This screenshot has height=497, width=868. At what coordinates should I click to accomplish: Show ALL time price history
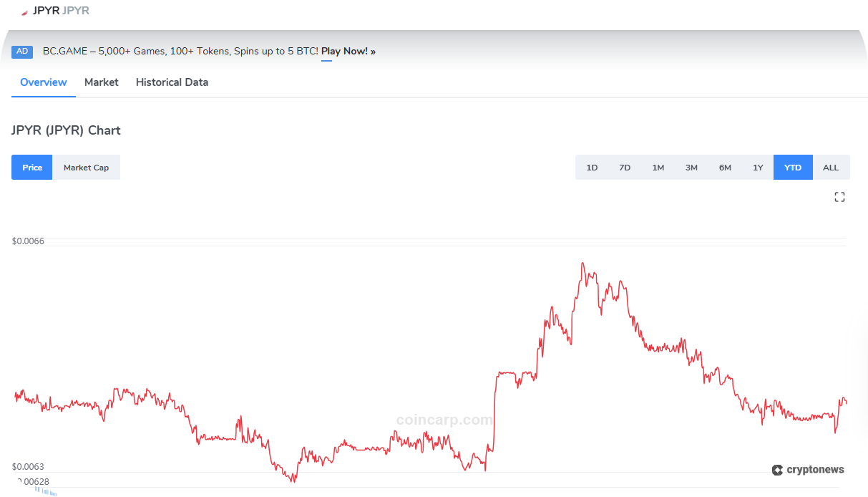[x=831, y=168]
